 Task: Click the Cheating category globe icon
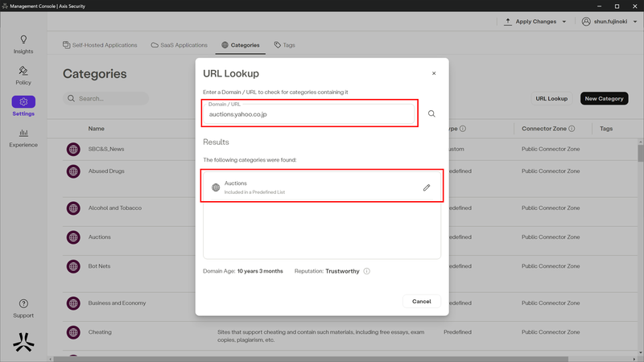[73, 332]
